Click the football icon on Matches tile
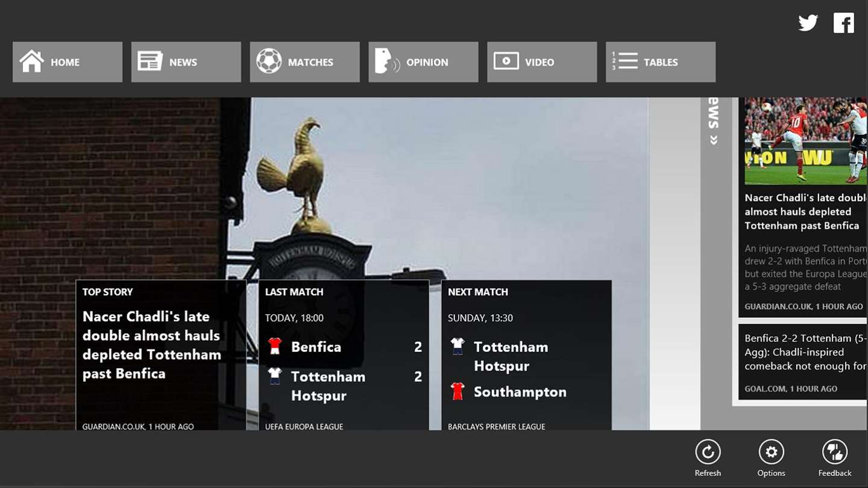 tap(269, 61)
